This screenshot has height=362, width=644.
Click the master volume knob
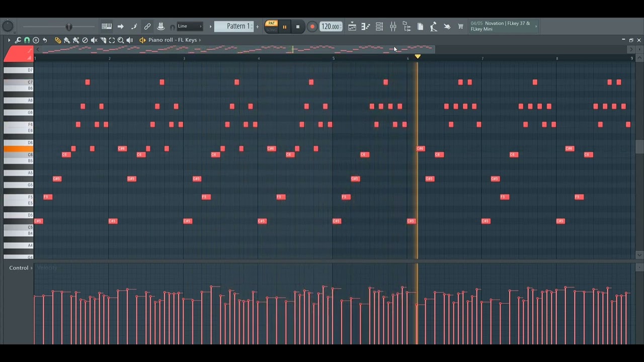pos(8,26)
